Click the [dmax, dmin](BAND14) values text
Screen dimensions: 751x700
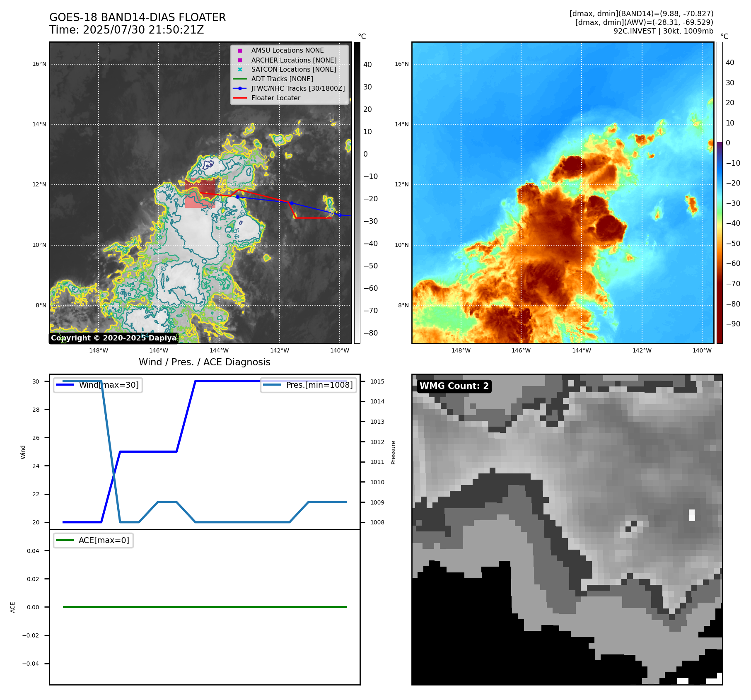point(641,14)
